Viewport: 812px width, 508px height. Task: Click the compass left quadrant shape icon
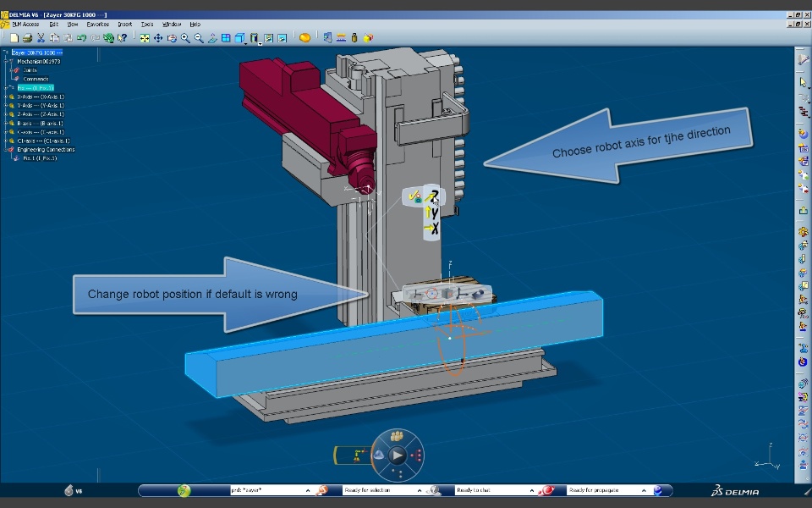(x=379, y=456)
